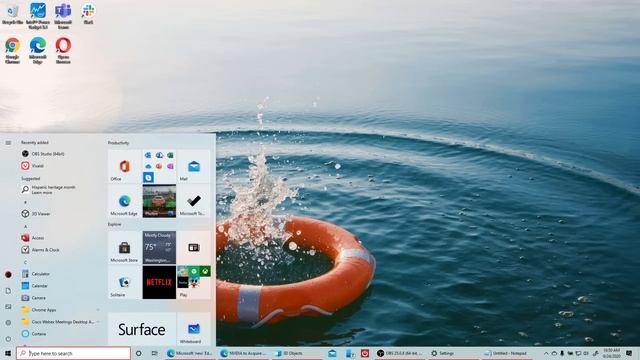640x360 pixels.
Task: Select the Explore group heading
Action: click(x=114, y=224)
